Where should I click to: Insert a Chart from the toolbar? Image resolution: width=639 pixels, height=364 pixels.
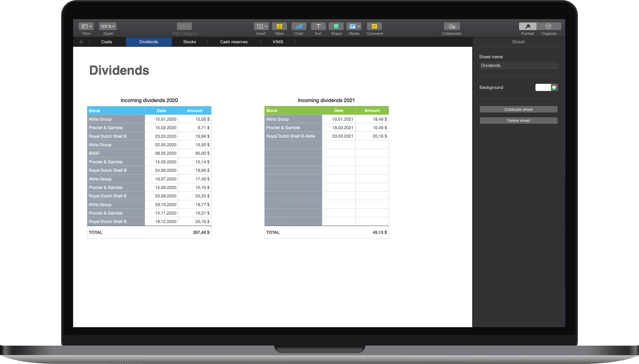pyautogui.click(x=298, y=26)
